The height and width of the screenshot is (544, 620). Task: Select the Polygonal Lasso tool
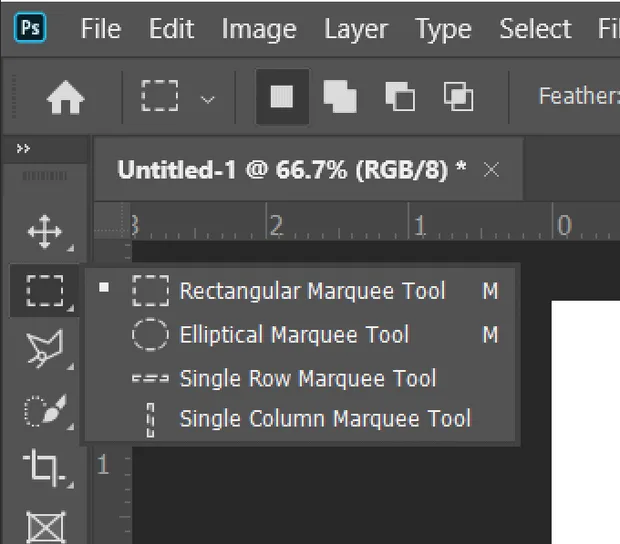[x=45, y=348]
